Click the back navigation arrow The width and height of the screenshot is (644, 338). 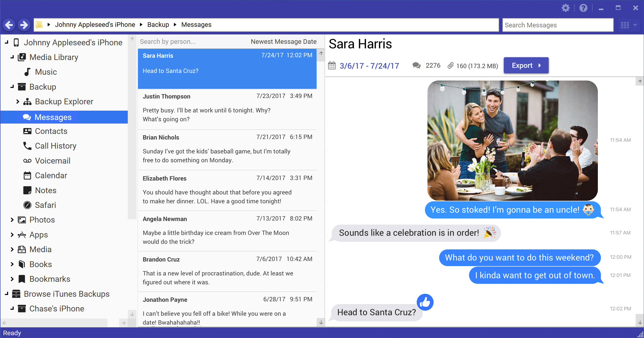9,25
